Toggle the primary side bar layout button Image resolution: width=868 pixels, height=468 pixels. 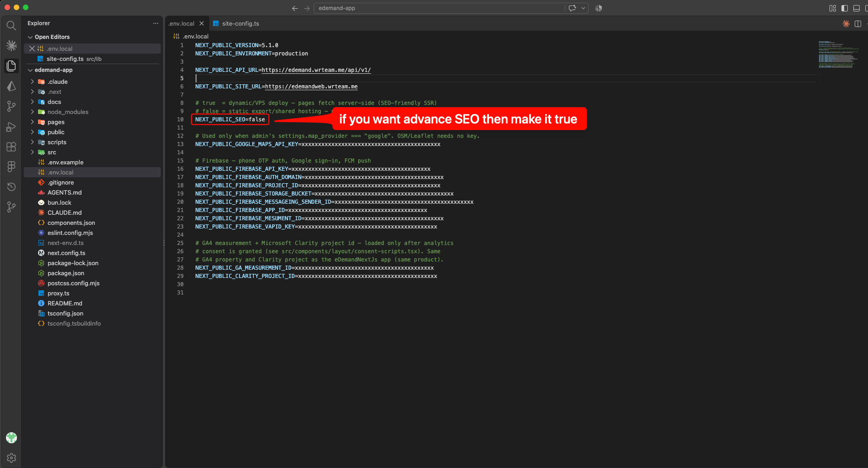coord(845,8)
